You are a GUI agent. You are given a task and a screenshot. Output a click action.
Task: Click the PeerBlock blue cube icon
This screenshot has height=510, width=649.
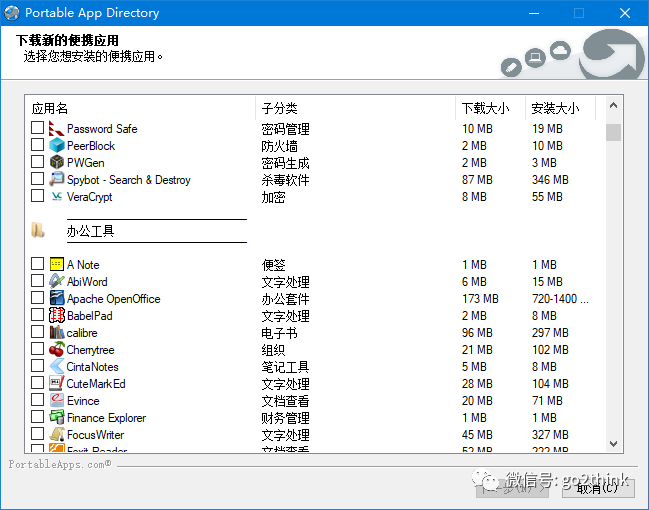point(56,145)
